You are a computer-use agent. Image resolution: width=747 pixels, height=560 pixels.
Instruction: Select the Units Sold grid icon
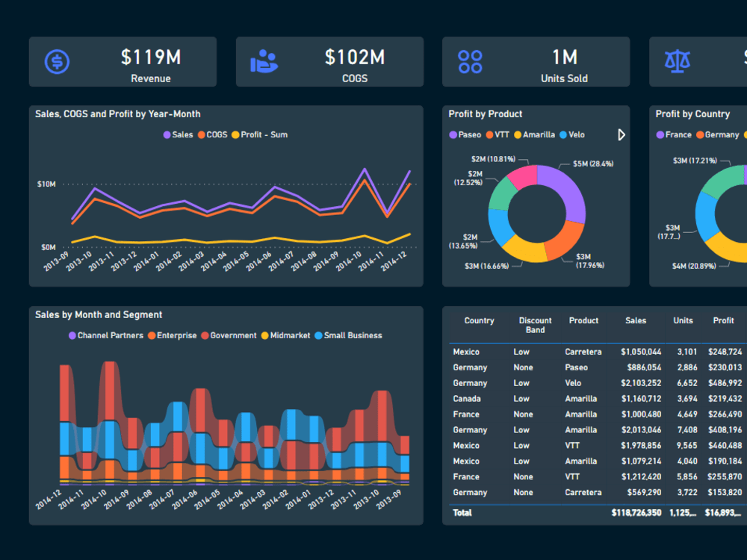pyautogui.click(x=470, y=61)
